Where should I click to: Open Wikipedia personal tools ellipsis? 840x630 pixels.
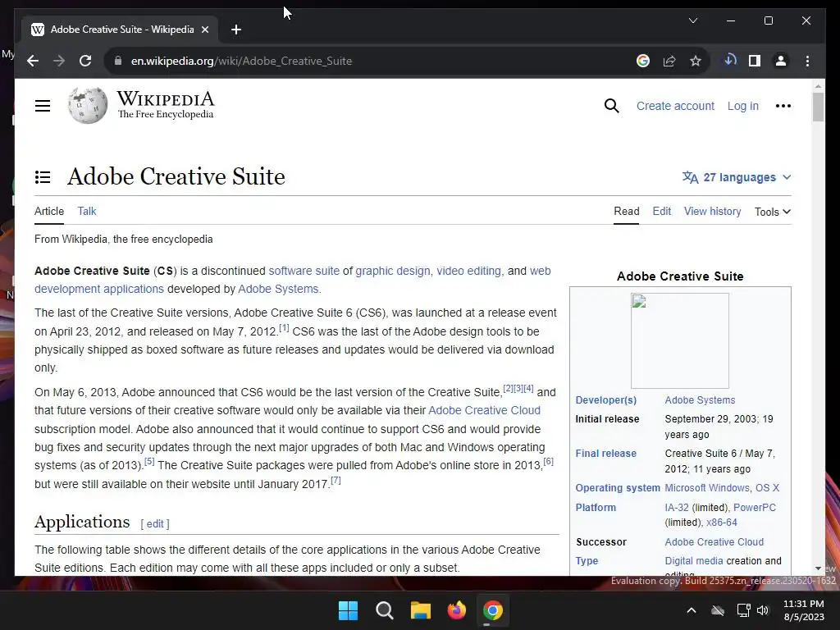(x=783, y=106)
